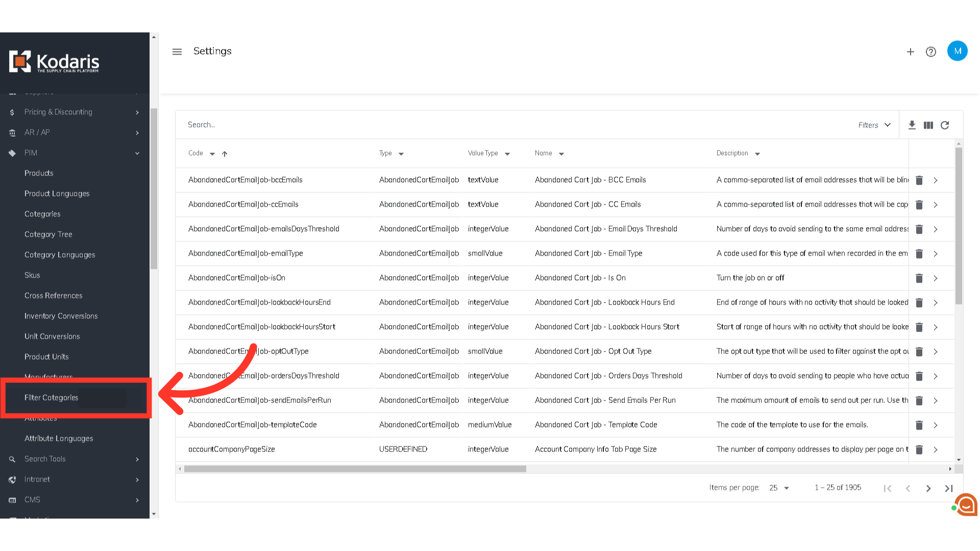Image resolution: width=980 pixels, height=551 pixels.
Task: Jump to the last page of results
Action: coord(949,488)
